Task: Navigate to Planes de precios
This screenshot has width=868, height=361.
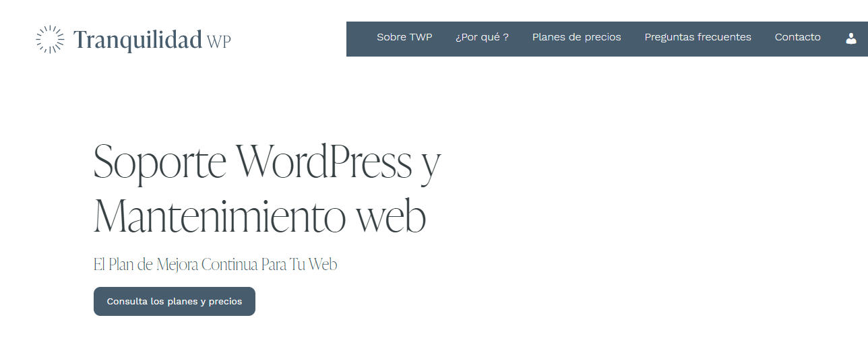Action: (576, 37)
